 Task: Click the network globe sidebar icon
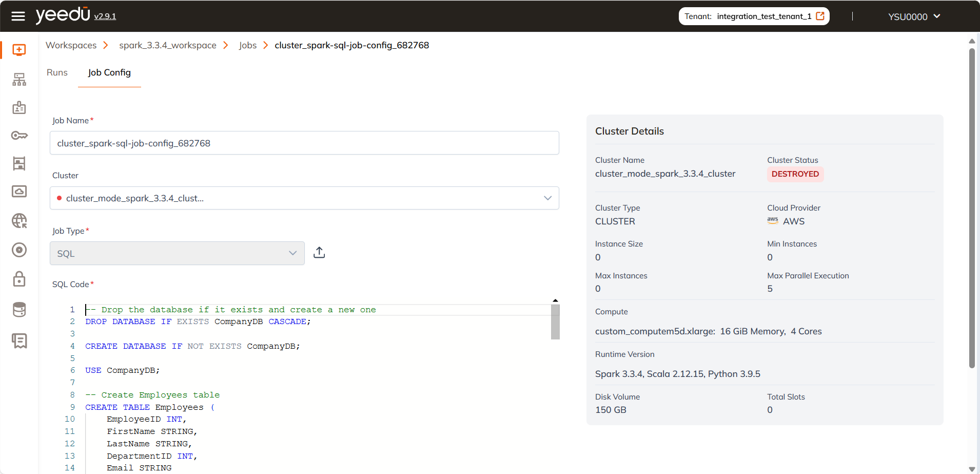pyautogui.click(x=18, y=221)
